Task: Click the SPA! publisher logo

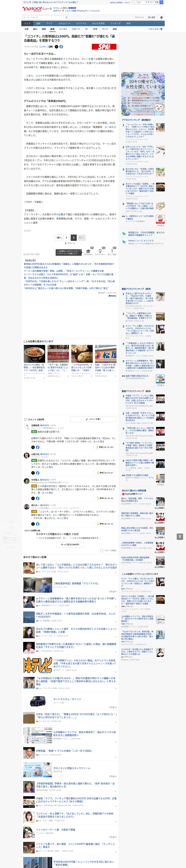Action: click(104, 47)
